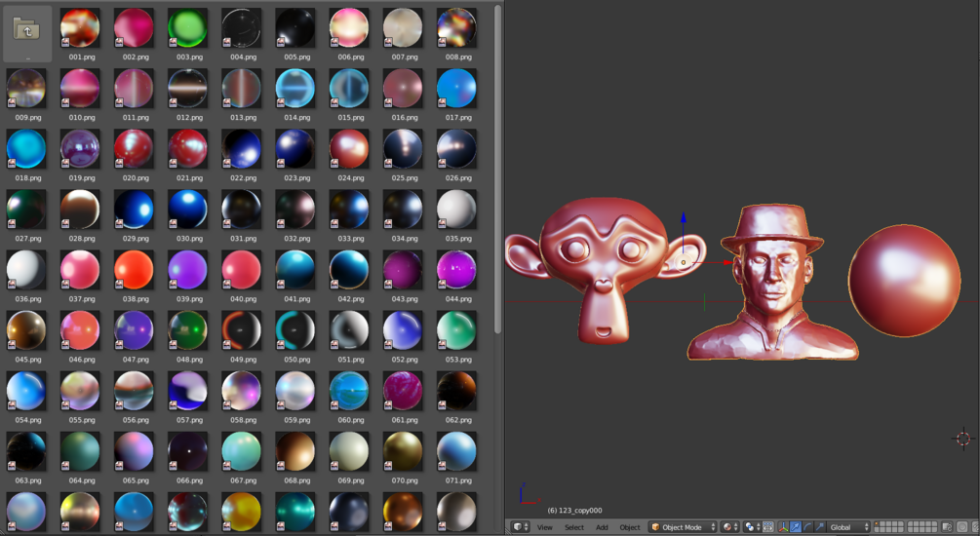Select blue matcap 017.png
Image resolution: width=980 pixels, height=536 pixels.
click(456, 88)
